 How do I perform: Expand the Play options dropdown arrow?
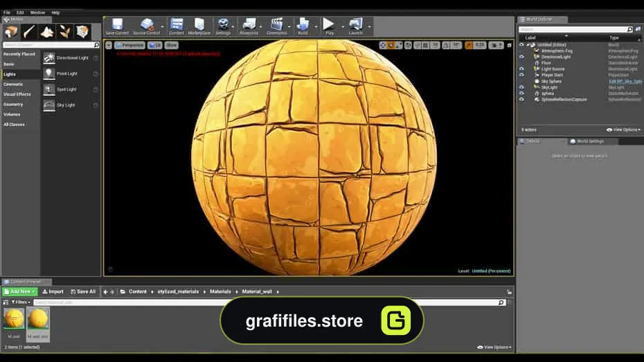coord(342,27)
